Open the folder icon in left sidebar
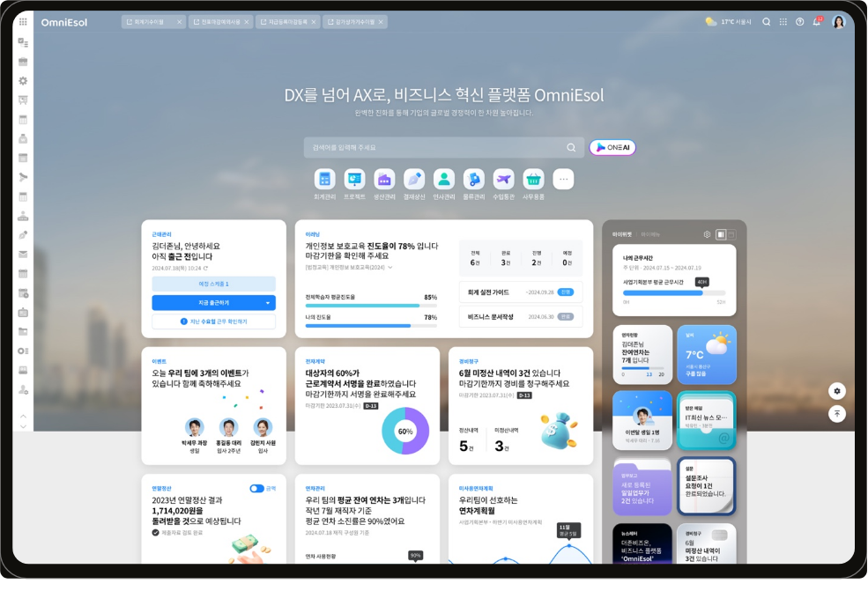Image resolution: width=868 pixels, height=591 pixels. pyautogui.click(x=23, y=331)
